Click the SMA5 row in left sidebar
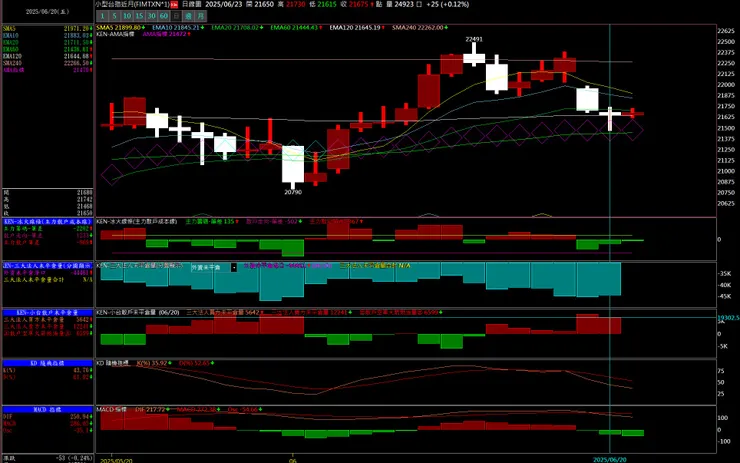 click(48, 29)
